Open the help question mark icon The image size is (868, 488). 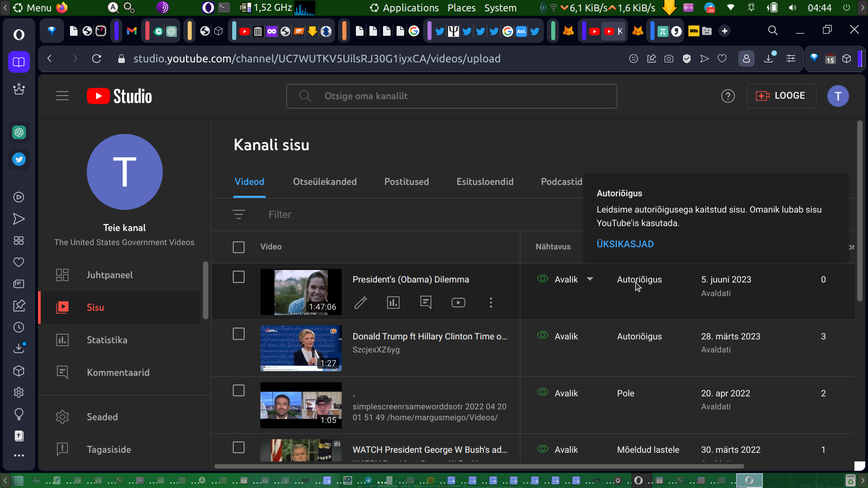coord(727,96)
